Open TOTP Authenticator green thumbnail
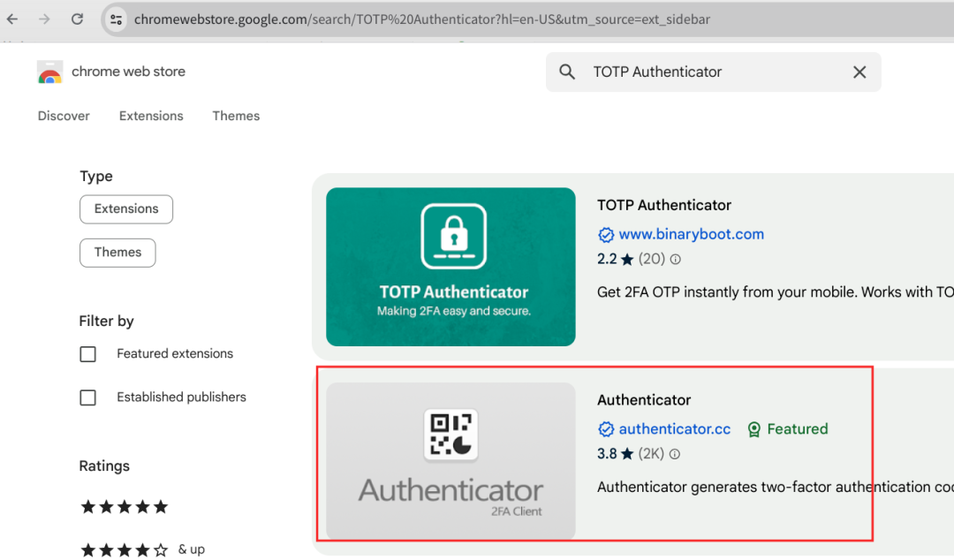This screenshot has width=954, height=560. click(450, 267)
